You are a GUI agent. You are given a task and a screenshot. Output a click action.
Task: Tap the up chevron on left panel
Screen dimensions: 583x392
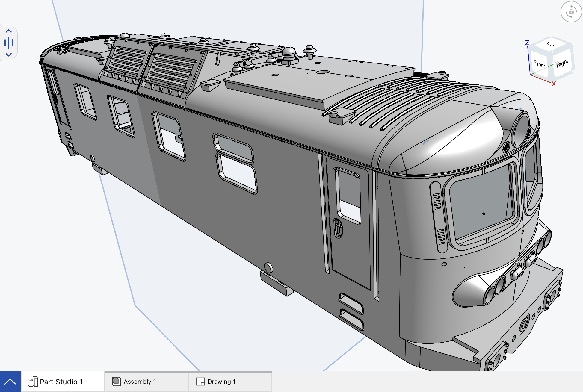(x=9, y=31)
